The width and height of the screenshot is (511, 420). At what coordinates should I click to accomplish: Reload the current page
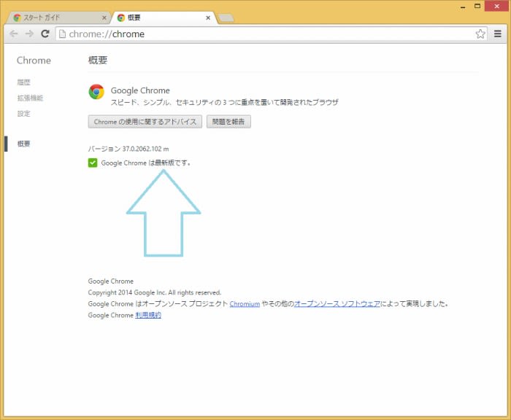point(45,34)
